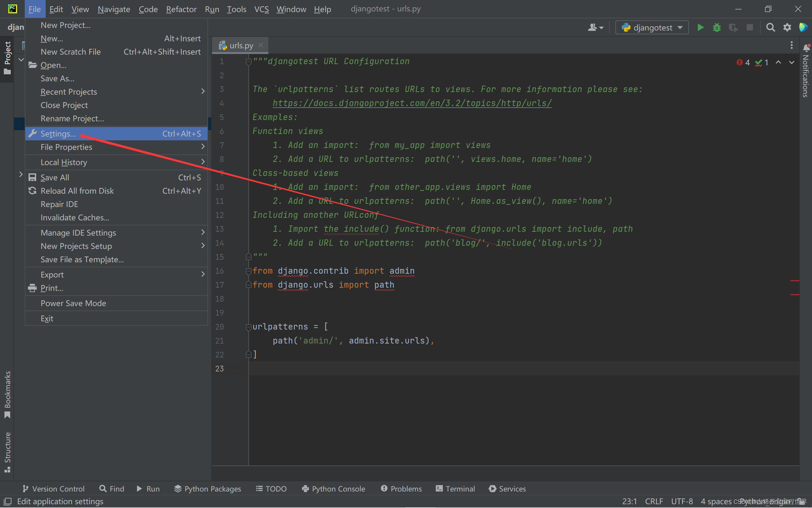Open the VCS menu
The image size is (812, 508).
point(261,9)
